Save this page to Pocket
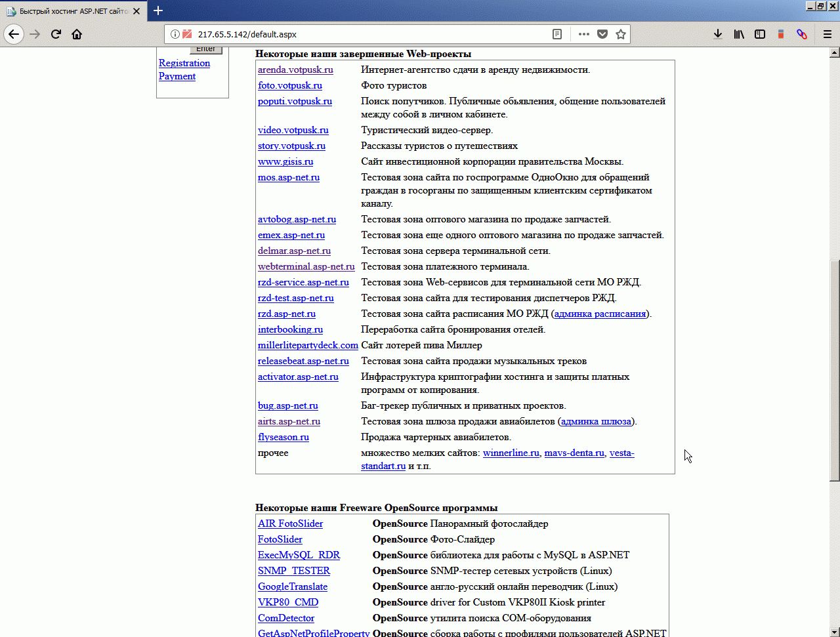 click(602, 34)
